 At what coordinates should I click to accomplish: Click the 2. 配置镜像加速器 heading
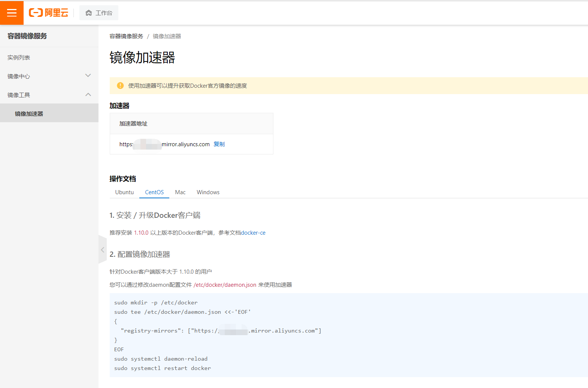click(140, 254)
